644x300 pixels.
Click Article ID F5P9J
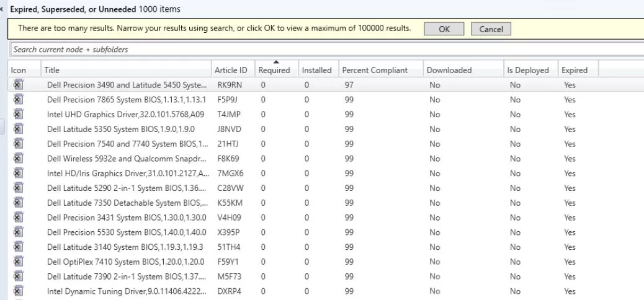coord(228,100)
